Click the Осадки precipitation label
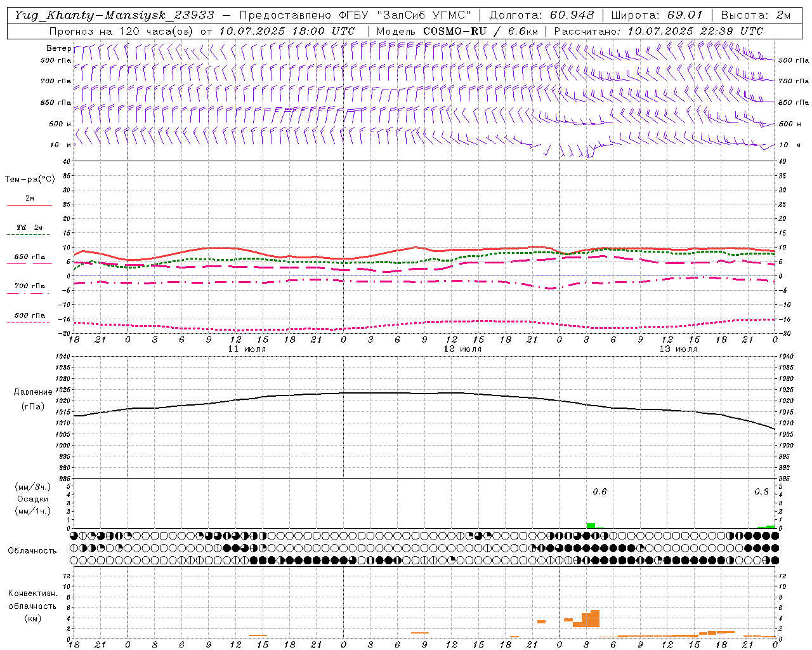812x650 pixels. [x=32, y=499]
